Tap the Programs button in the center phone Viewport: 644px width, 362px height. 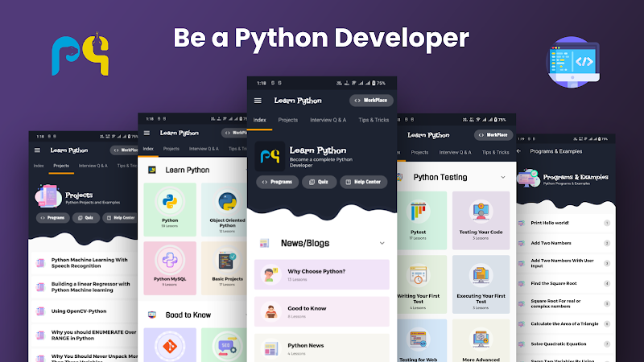tap(277, 182)
